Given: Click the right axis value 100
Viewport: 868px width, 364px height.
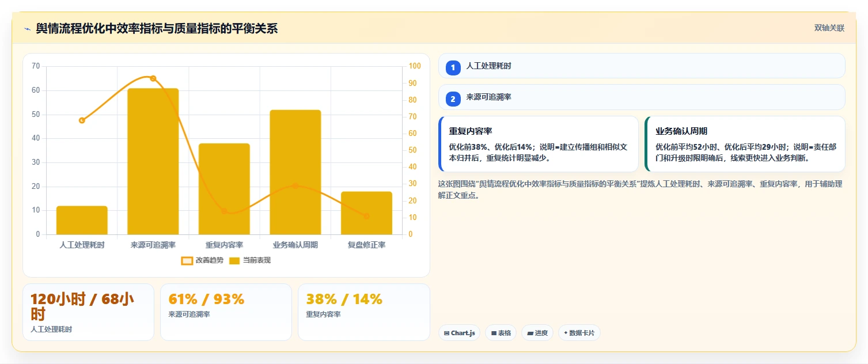Looking at the screenshot, I should (415, 66).
